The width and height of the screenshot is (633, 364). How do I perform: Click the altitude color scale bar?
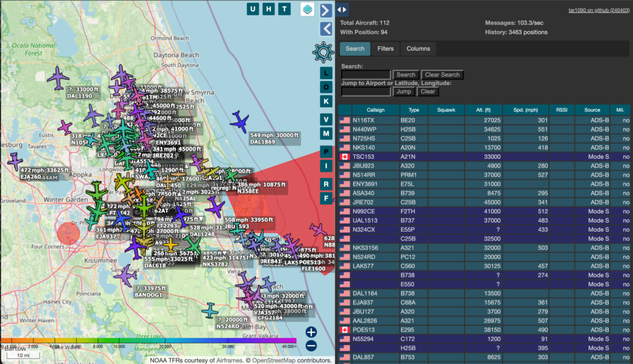tap(148, 341)
